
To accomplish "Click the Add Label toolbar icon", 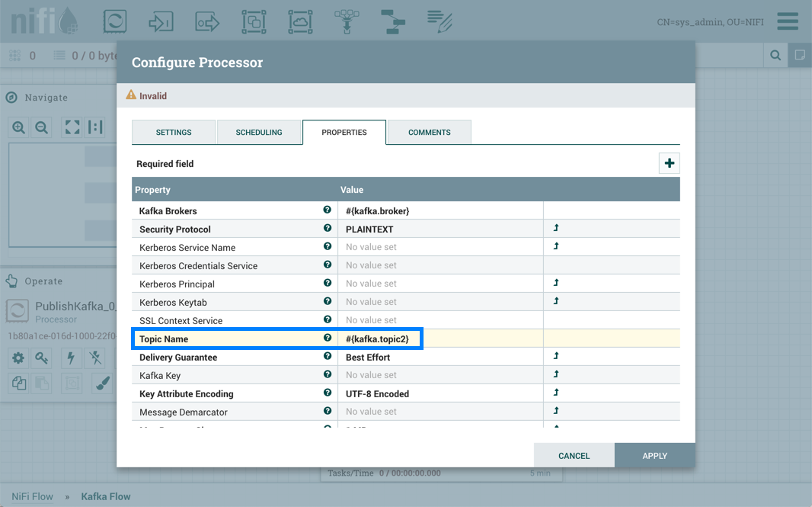I will [439, 21].
